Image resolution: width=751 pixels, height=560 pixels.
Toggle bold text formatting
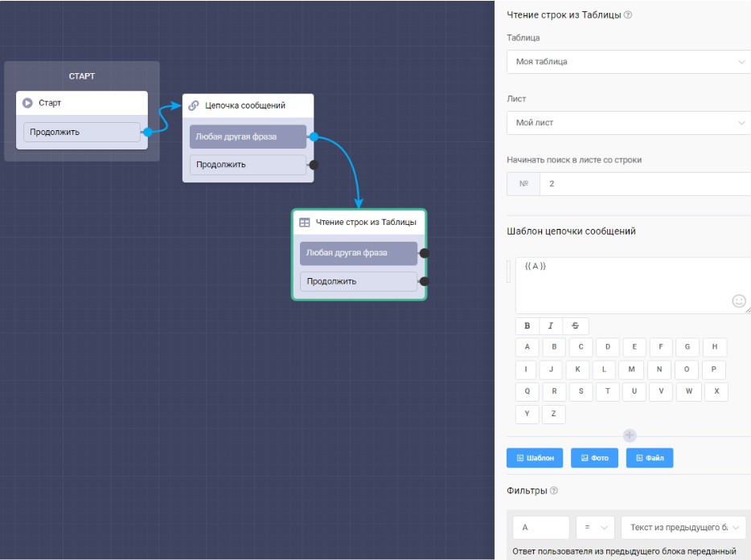(x=527, y=326)
